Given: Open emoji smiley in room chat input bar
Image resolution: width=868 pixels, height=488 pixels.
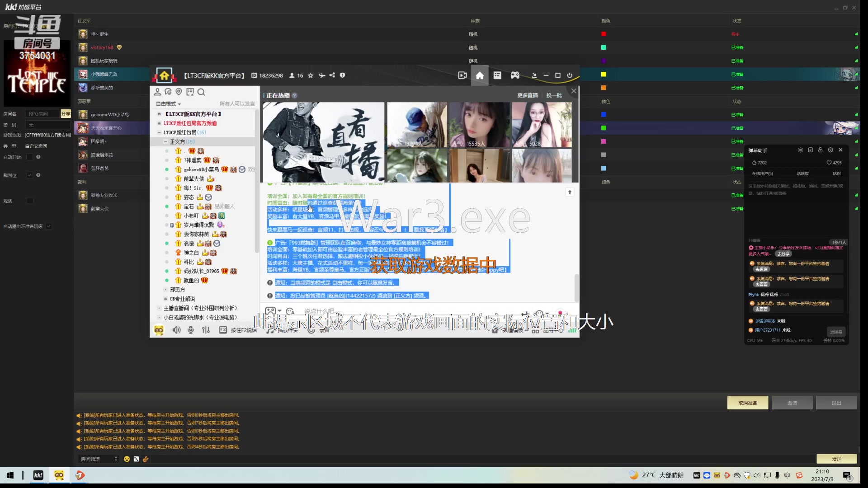Looking at the screenshot, I should click(x=127, y=459).
